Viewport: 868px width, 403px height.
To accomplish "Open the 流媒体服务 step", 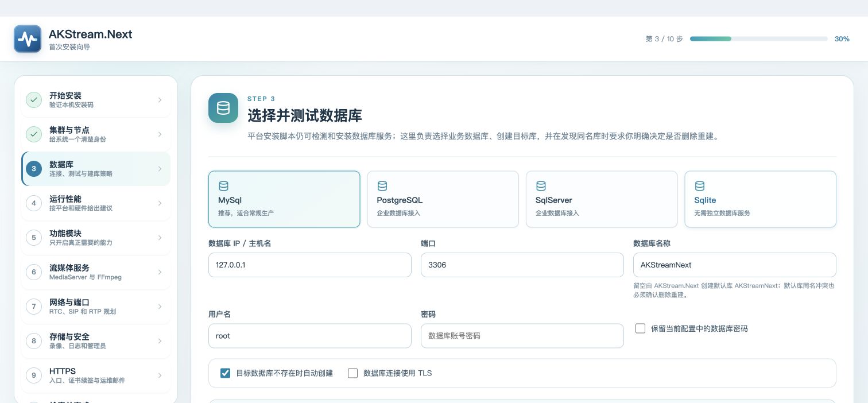I will [96, 272].
